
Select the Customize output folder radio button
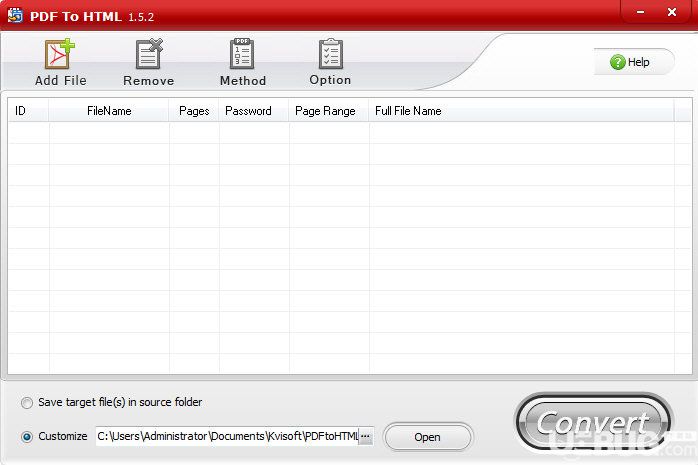(27, 437)
